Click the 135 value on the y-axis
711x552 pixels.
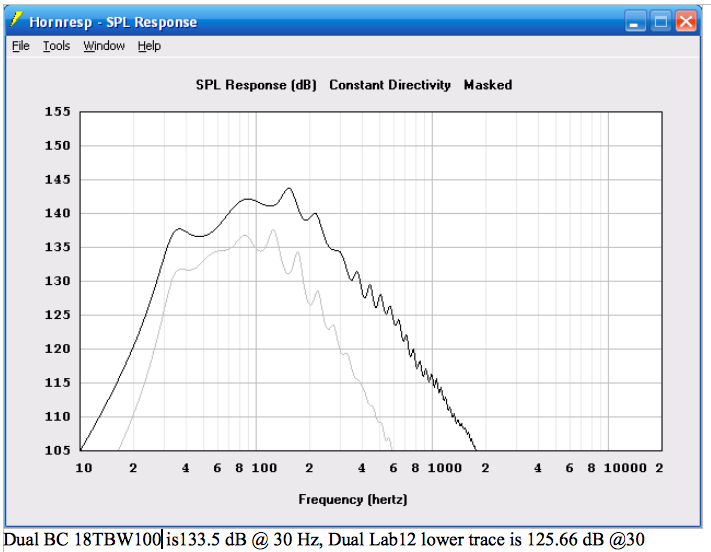pos(58,247)
